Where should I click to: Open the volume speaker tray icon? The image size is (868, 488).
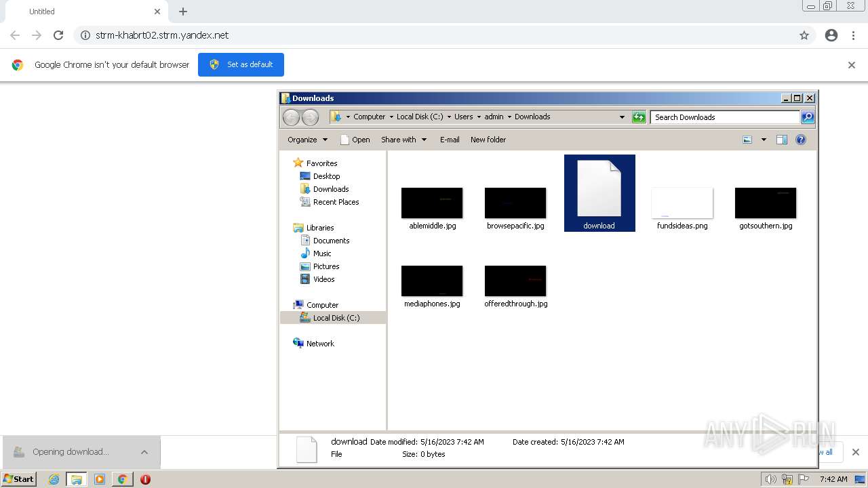pyautogui.click(x=771, y=479)
